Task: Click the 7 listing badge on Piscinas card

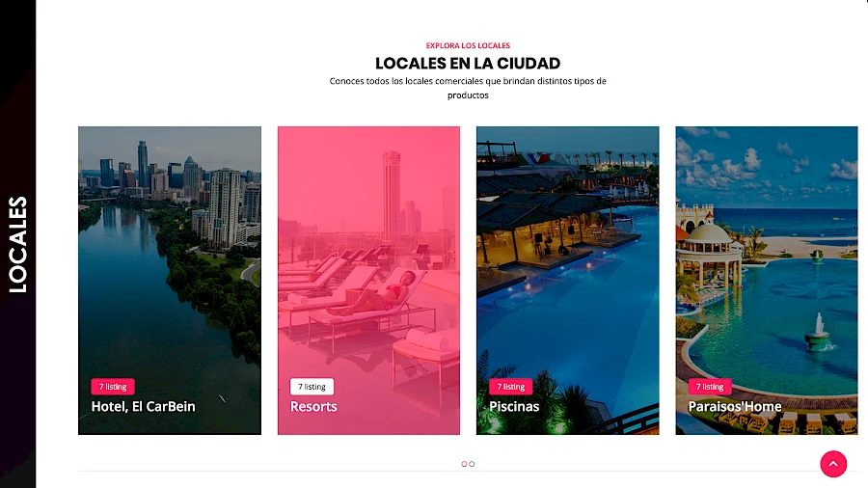Action: [510, 386]
